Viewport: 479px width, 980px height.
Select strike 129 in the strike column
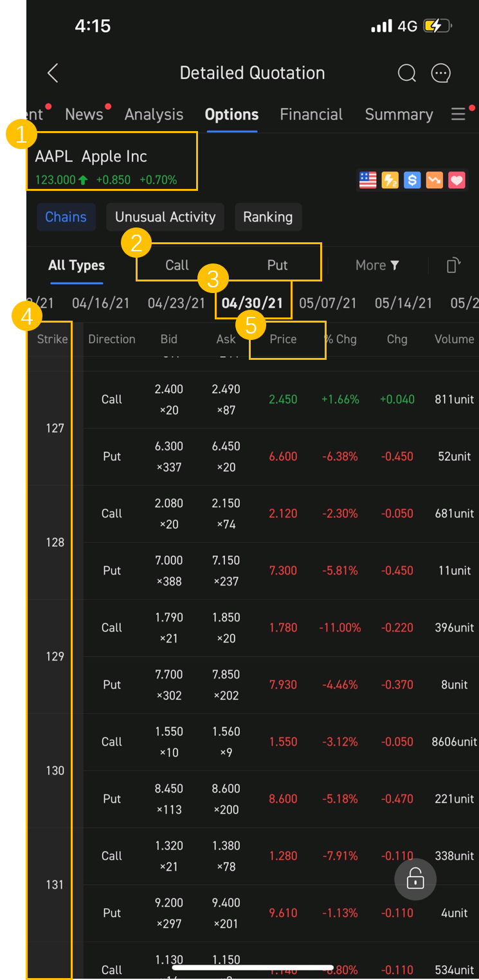[55, 657]
